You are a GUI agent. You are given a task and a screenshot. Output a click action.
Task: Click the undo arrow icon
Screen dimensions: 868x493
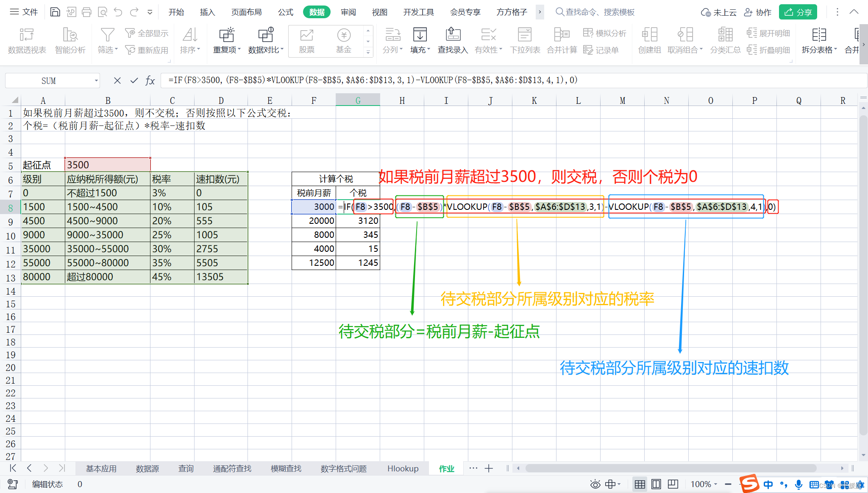click(x=118, y=12)
